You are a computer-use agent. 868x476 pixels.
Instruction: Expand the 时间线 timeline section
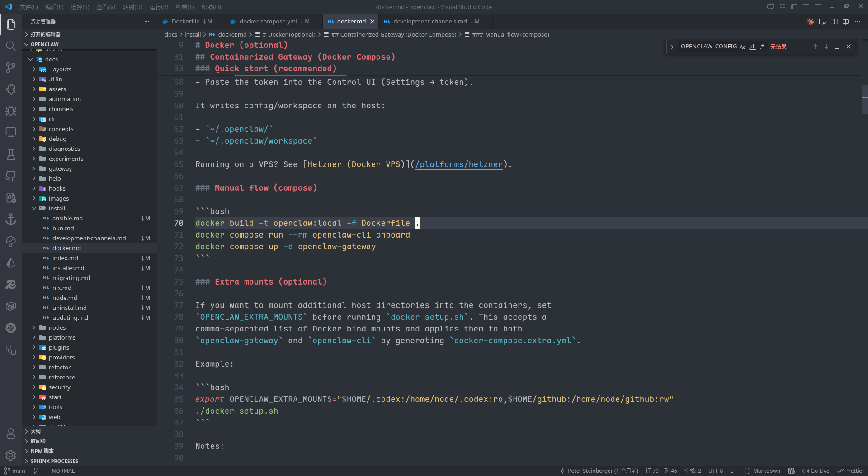tap(90, 441)
